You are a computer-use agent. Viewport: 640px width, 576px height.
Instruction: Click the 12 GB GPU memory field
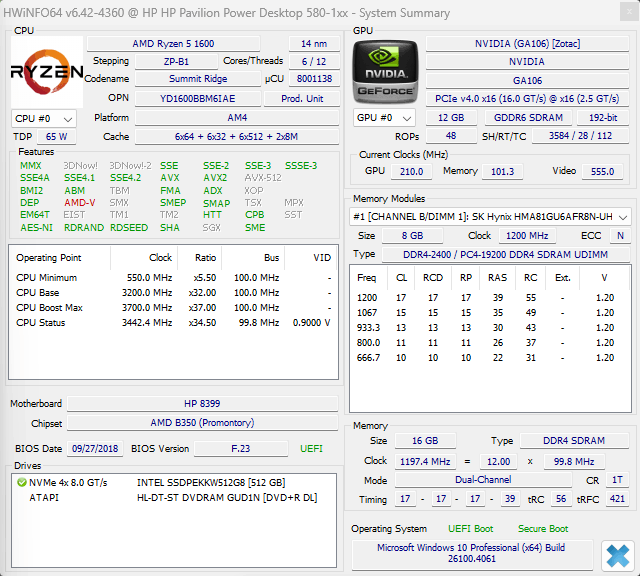[x=451, y=118]
